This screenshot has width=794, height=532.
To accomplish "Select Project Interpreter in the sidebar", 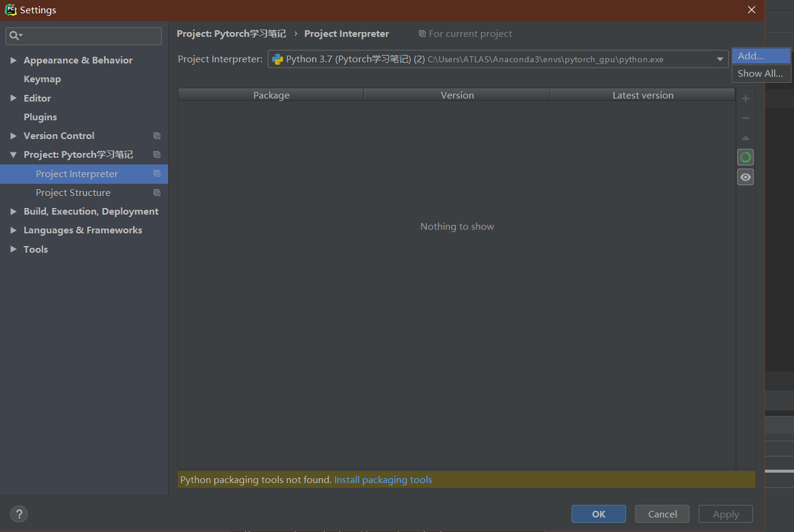I will (x=84, y=174).
